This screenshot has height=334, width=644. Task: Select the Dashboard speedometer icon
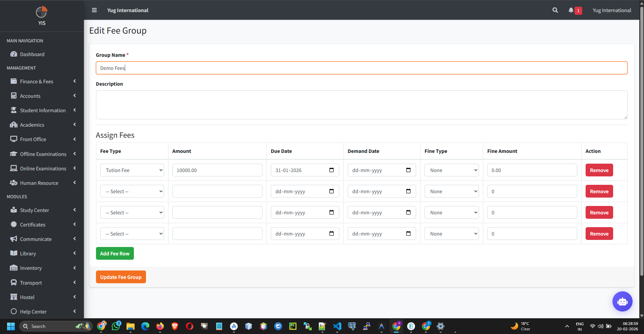14,54
